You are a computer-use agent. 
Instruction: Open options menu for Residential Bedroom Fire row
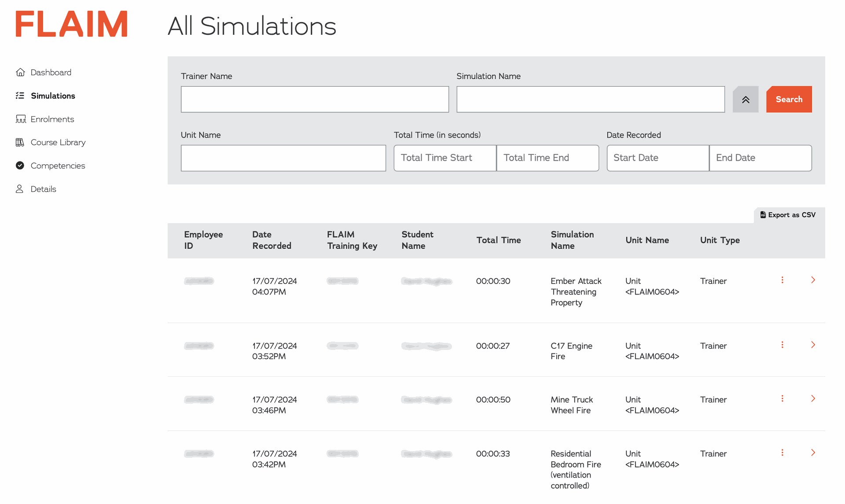tap(783, 452)
